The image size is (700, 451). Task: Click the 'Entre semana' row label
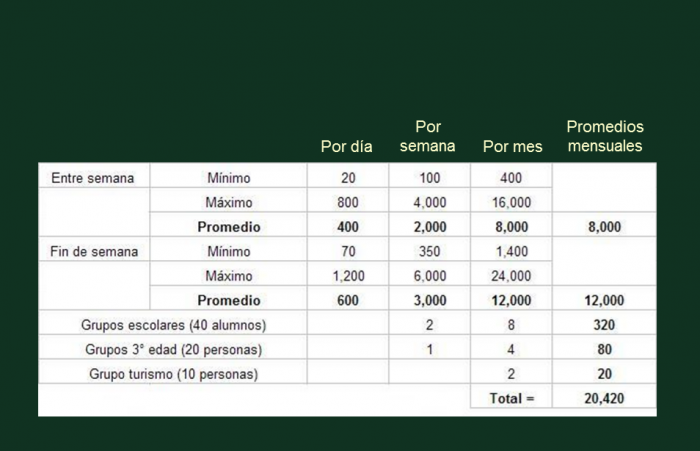pyautogui.click(x=93, y=178)
